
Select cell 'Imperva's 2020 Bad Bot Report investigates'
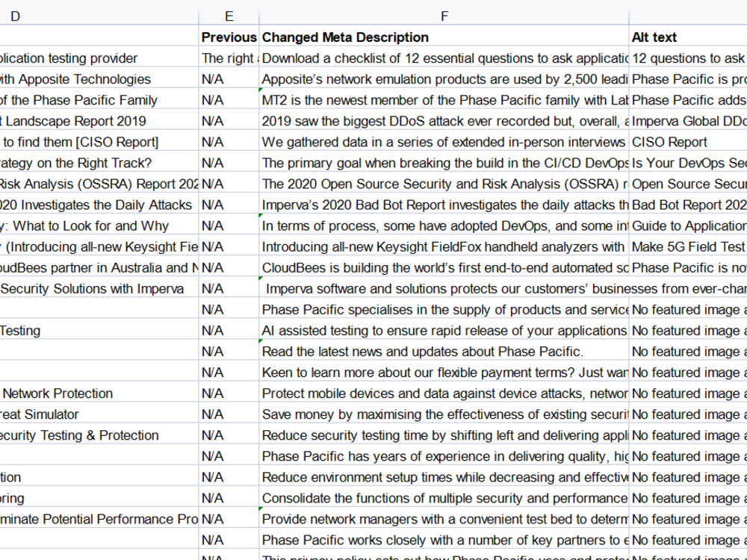pyautogui.click(x=444, y=205)
